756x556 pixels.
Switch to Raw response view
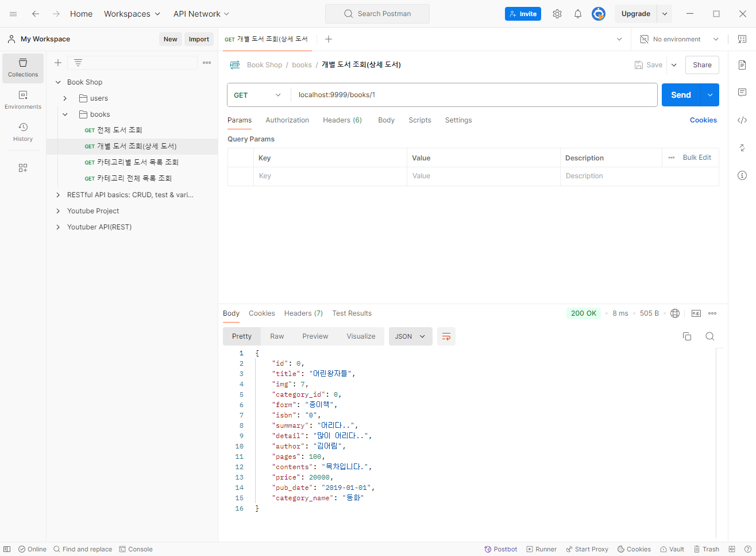(x=277, y=336)
